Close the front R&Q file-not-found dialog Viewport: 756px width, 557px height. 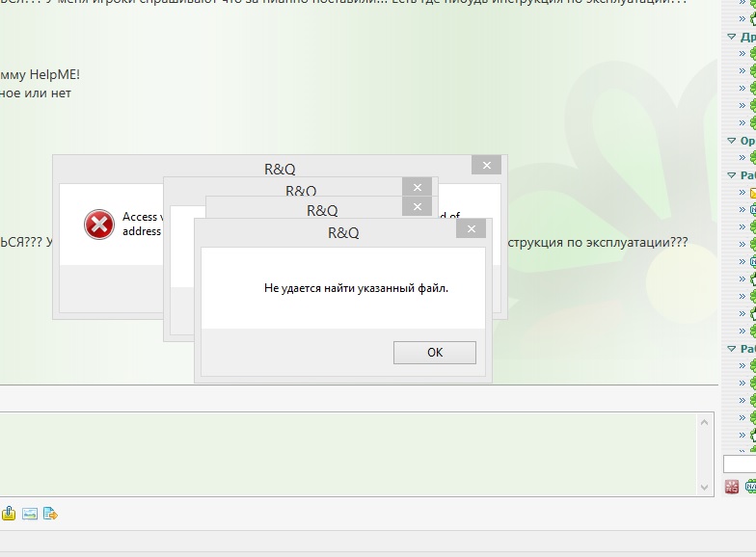point(471,229)
